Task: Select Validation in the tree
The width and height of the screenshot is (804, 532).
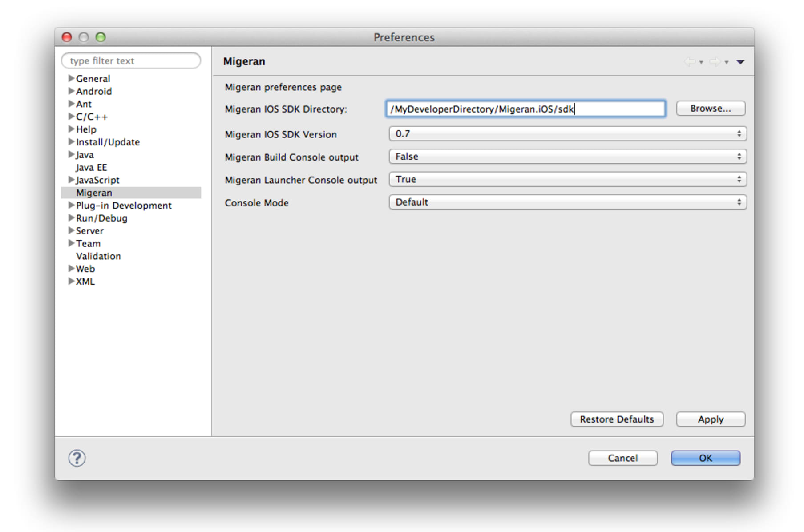Action: pos(98,256)
